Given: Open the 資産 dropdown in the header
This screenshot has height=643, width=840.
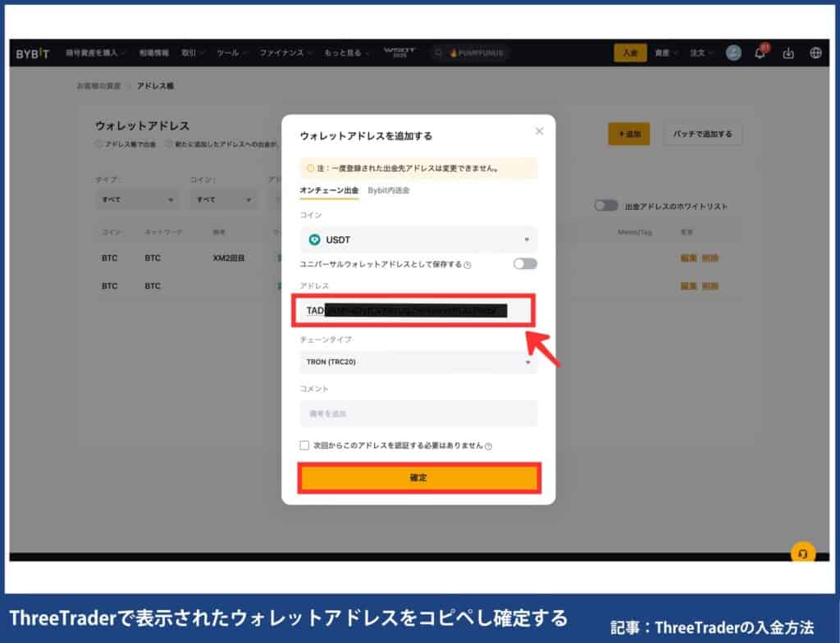Looking at the screenshot, I should [x=666, y=53].
